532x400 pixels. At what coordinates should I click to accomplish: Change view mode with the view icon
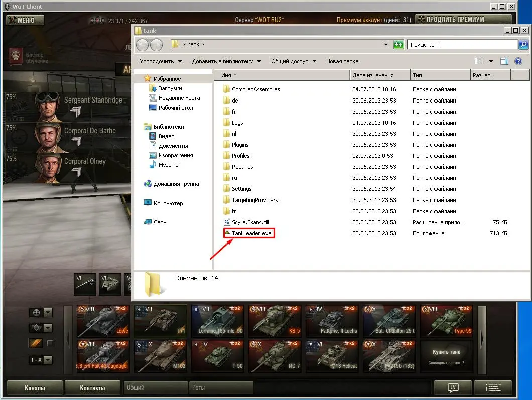(x=478, y=61)
